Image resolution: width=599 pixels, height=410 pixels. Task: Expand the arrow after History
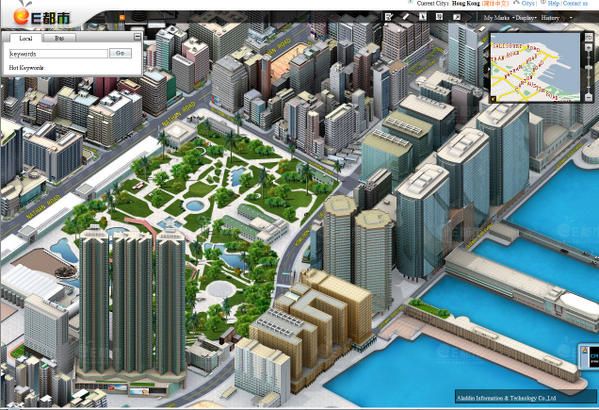tap(571, 18)
